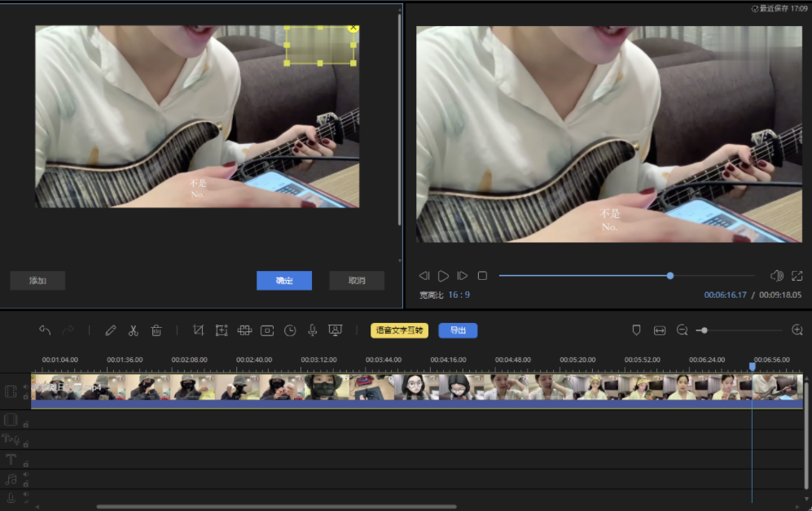812x511 pixels.
Task: Click the timeline horizontal scrollbar
Action: tap(277, 507)
